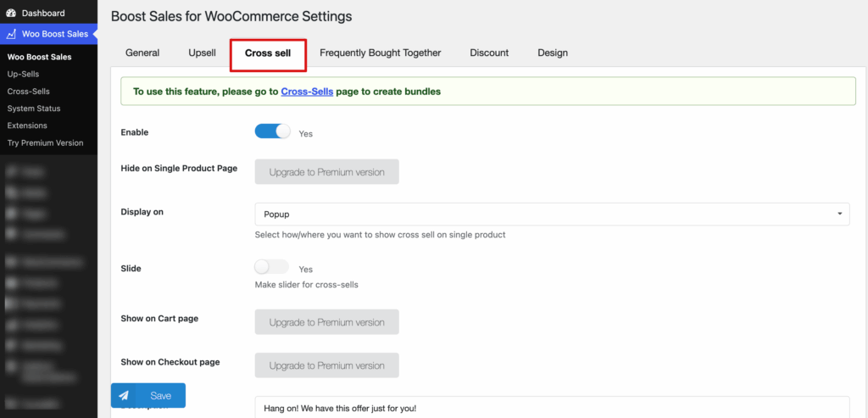The width and height of the screenshot is (868, 418).
Task: Click the Display on label
Action: point(142,211)
